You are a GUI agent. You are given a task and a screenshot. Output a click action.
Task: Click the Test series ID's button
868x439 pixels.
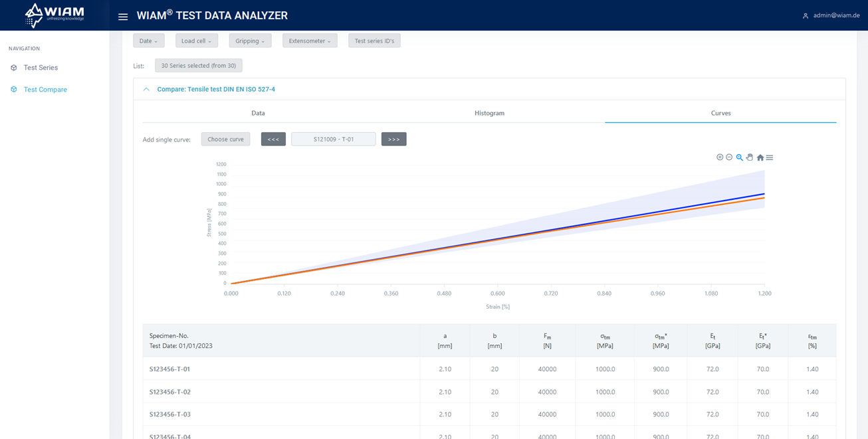[x=374, y=41]
